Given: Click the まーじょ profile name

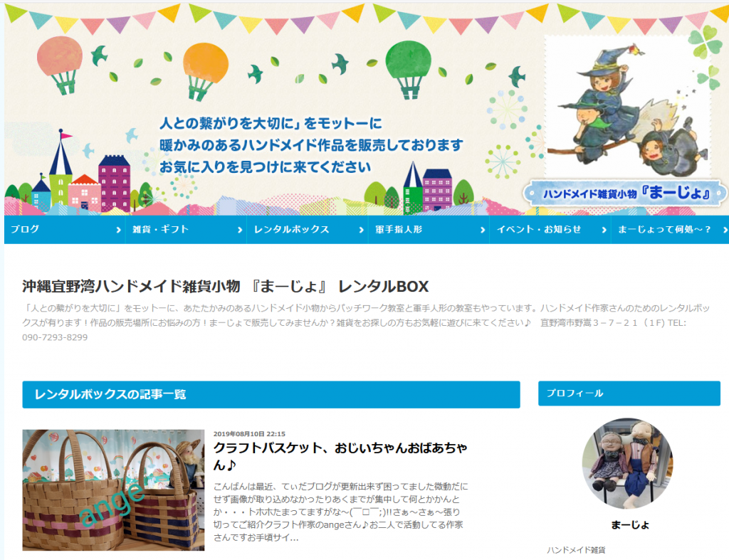Looking at the screenshot, I should (x=630, y=525).
